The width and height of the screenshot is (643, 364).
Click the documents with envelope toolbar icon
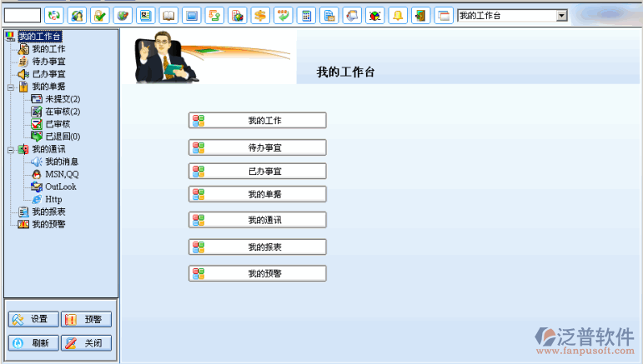329,16
